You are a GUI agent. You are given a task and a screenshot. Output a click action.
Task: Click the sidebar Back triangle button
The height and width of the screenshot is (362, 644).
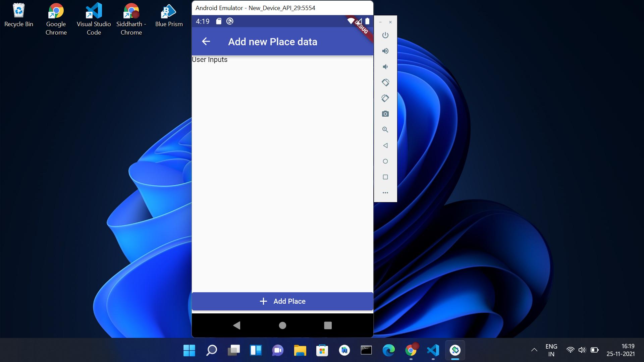(385, 145)
